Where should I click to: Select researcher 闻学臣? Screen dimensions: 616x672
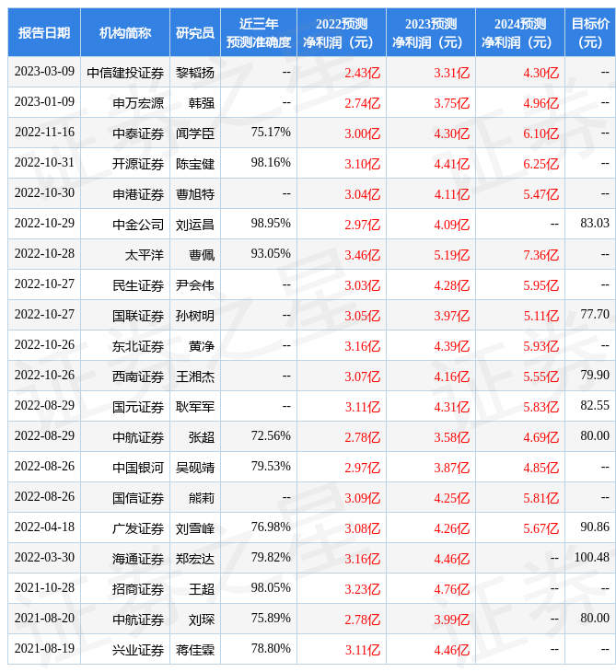[194, 133]
